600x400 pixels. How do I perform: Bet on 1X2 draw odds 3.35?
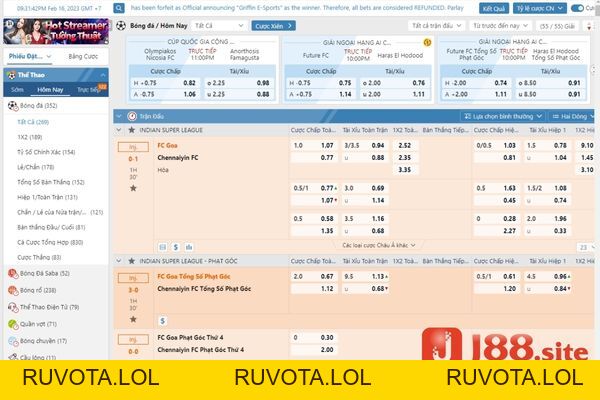point(405,170)
